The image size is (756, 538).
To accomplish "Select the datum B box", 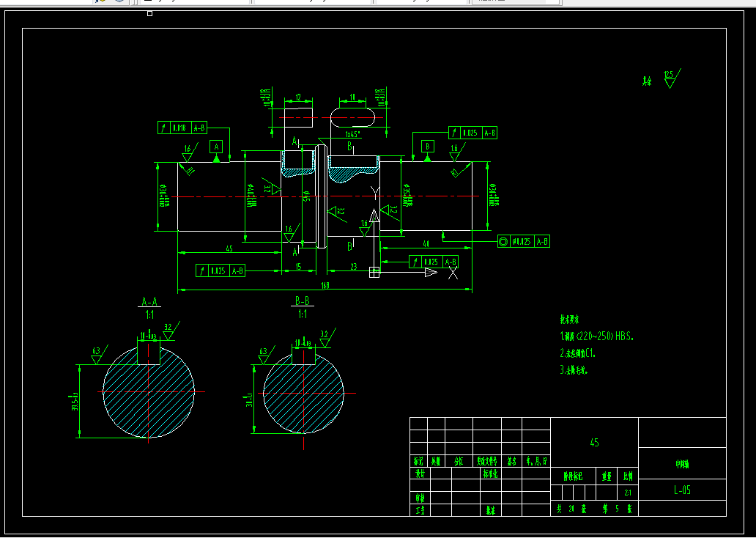I will coord(427,146).
